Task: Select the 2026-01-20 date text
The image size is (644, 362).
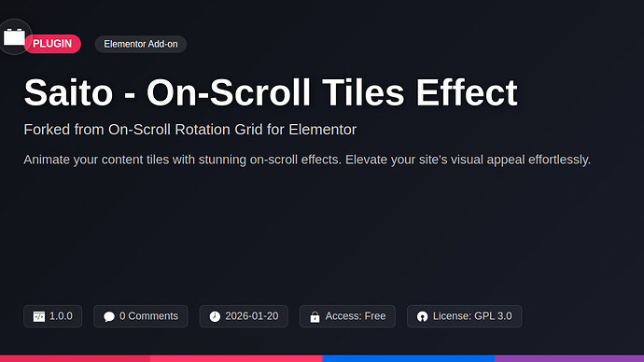Action: point(252,316)
